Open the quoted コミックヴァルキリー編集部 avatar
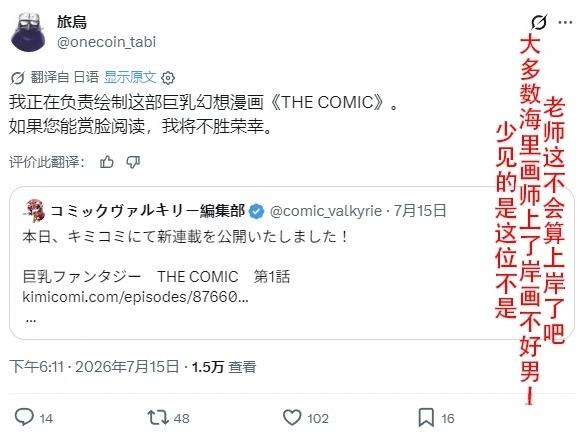 pyautogui.click(x=35, y=211)
